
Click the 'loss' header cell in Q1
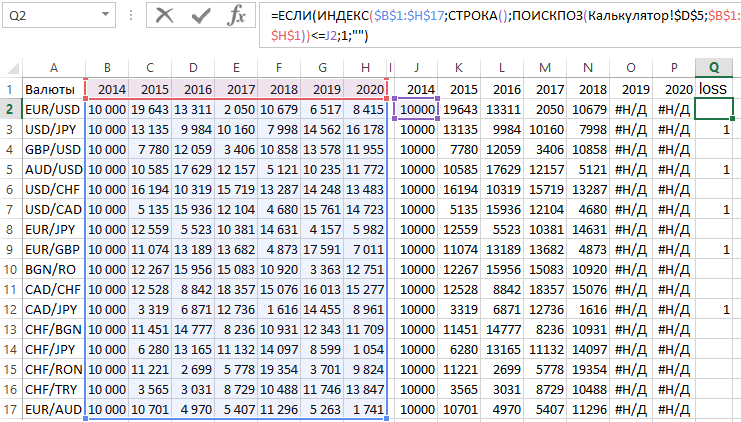714,89
